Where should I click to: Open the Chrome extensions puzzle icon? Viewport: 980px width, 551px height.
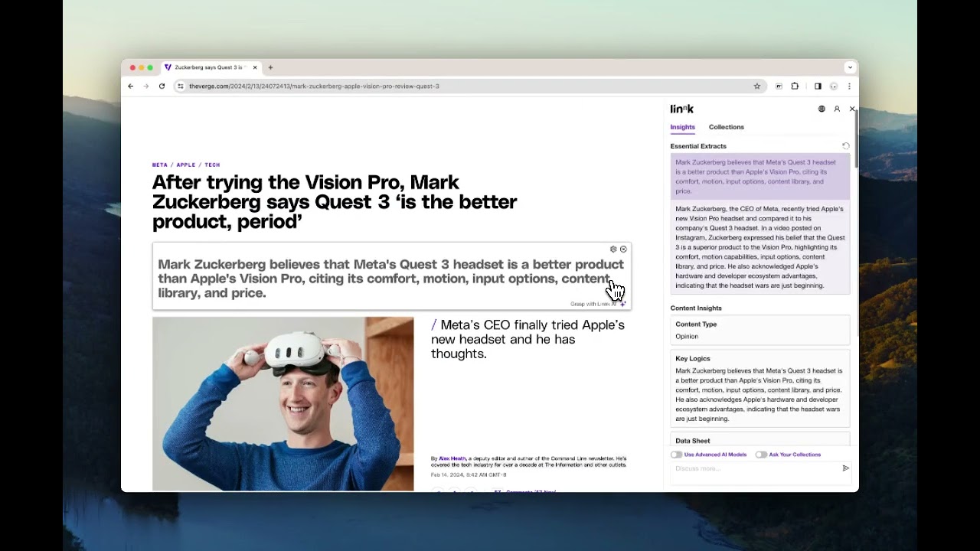pyautogui.click(x=795, y=86)
